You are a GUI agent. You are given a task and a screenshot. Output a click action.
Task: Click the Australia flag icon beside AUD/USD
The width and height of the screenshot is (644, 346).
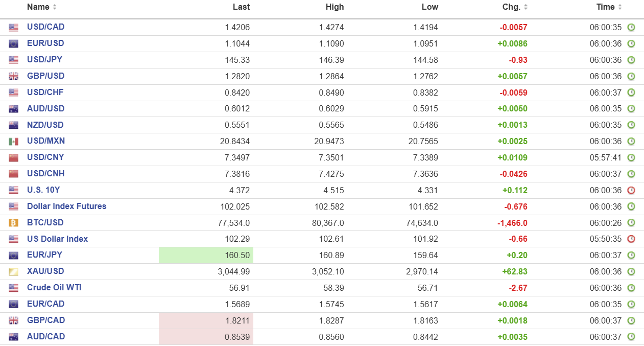(x=13, y=109)
